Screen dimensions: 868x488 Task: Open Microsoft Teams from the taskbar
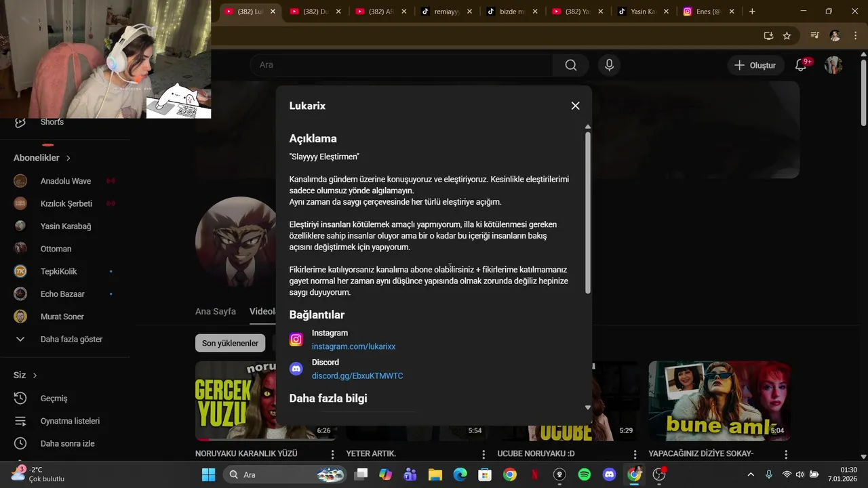pos(410,474)
